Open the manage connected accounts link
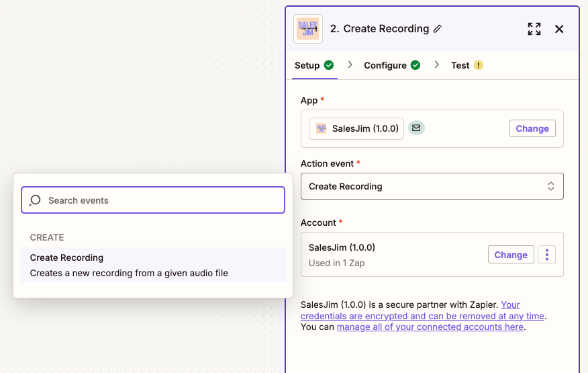Screen dimensions: 588x373 click(430, 327)
